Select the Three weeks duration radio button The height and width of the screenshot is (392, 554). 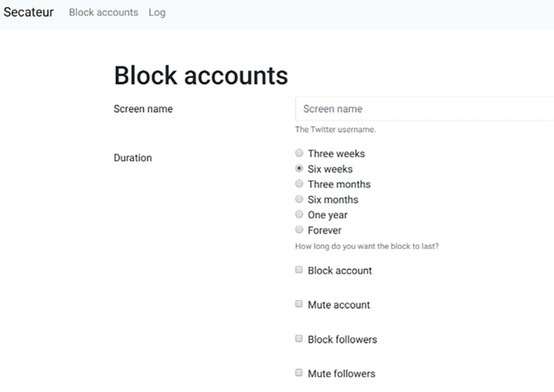[x=299, y=153]
